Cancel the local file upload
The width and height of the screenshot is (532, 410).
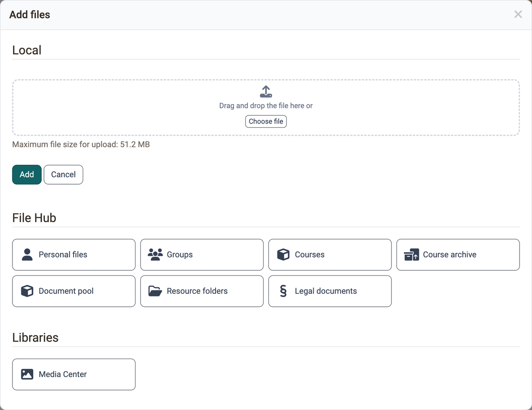(x=63, y=174)
